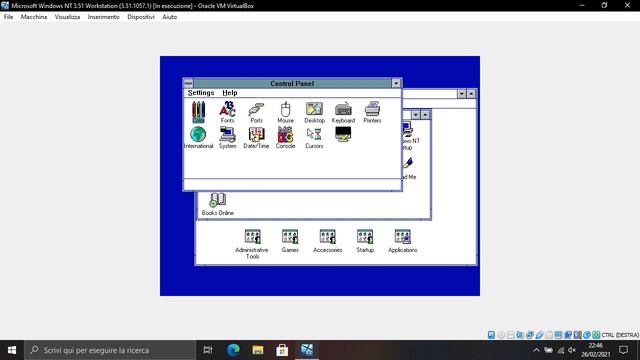Open the VirtualBox Macchina menu
640x360 pixels.
[34, 17]
